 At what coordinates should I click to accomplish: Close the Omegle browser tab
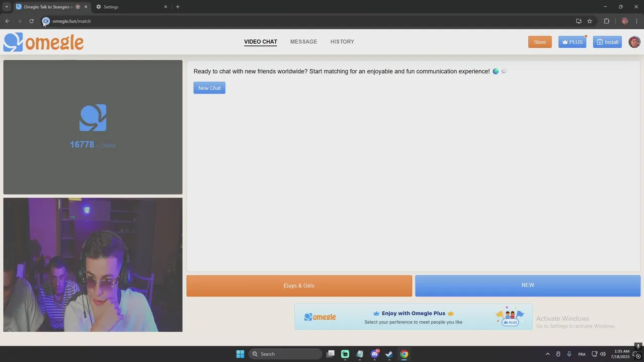point(86,7)
